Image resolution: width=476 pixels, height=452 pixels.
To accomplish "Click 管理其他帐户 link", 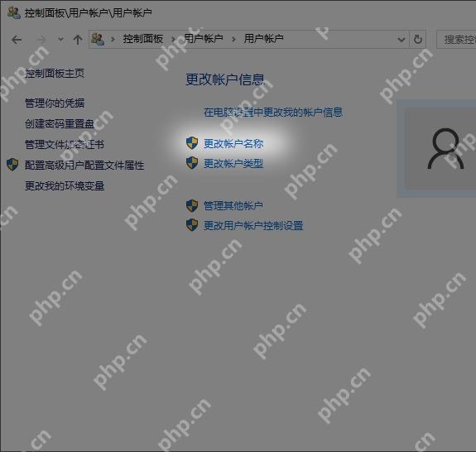I will [233, 206].
